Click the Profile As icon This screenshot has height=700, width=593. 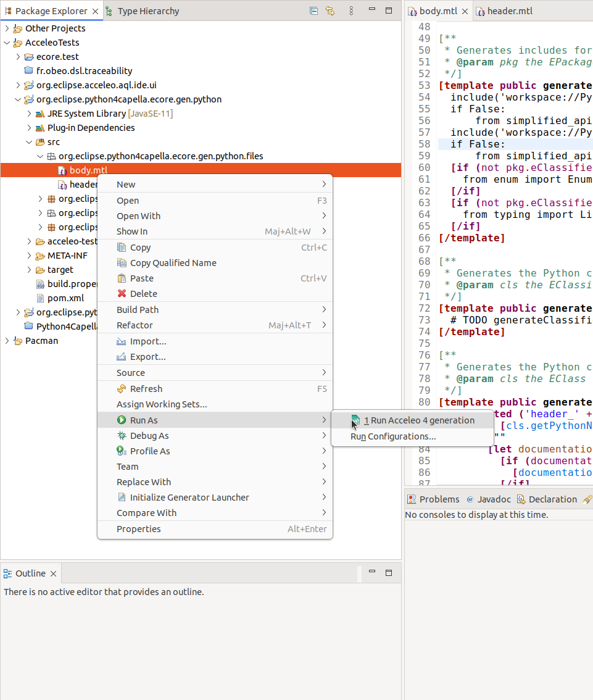coord(121,451)
